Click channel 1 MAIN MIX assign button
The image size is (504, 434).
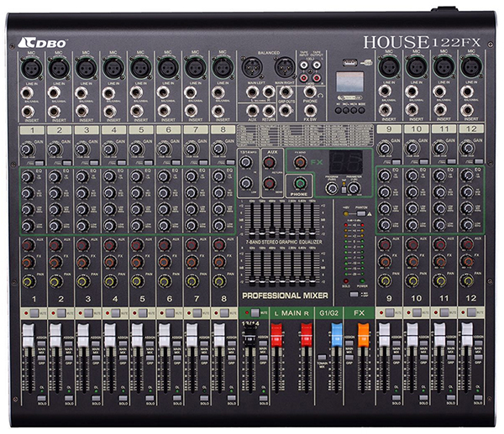click(41, 343)
